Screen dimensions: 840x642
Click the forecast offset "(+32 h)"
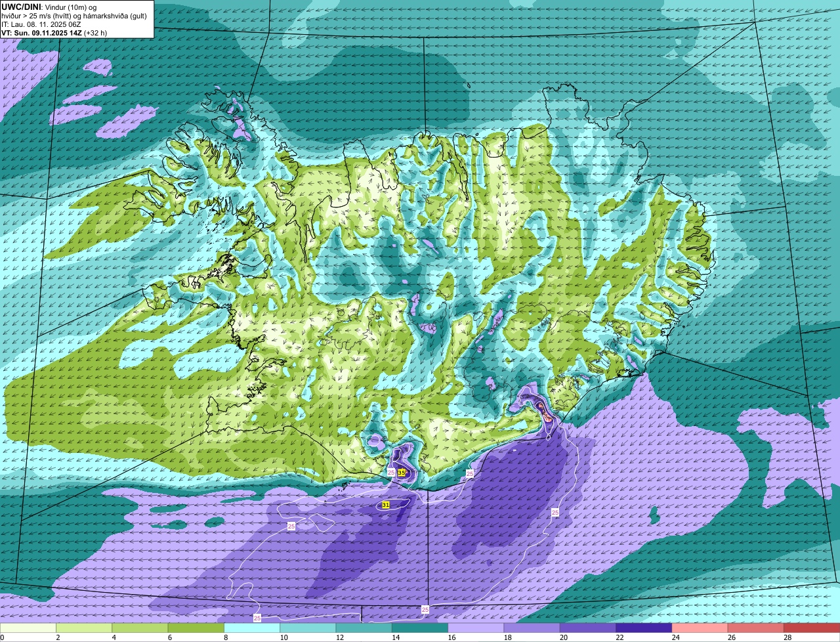pos(96,33)
